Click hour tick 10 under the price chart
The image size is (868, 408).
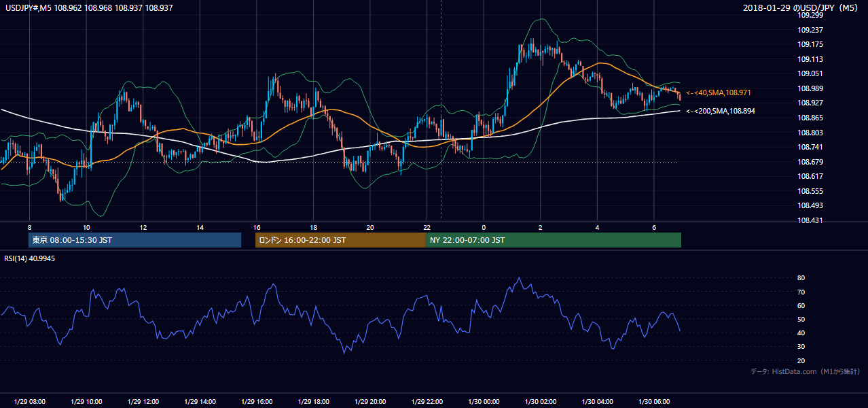[86, 227]
